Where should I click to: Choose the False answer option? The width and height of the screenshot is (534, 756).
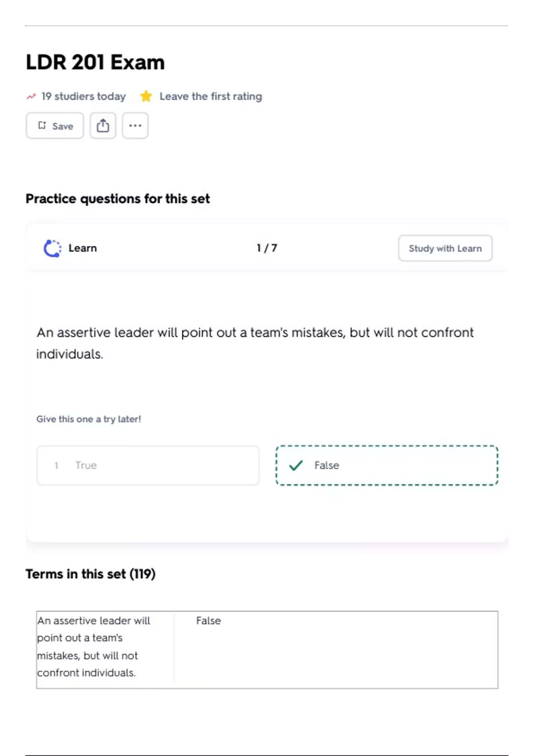pyautogui.click(x=387, y=465)
